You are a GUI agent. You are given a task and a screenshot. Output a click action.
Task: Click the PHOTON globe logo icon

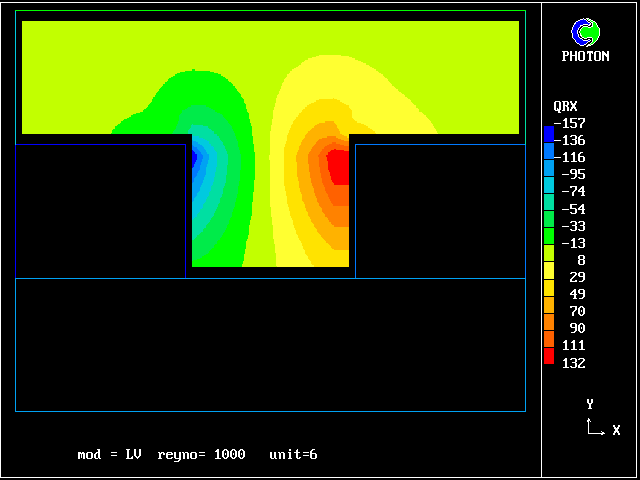pyautogui.click(x=585, y=32)
